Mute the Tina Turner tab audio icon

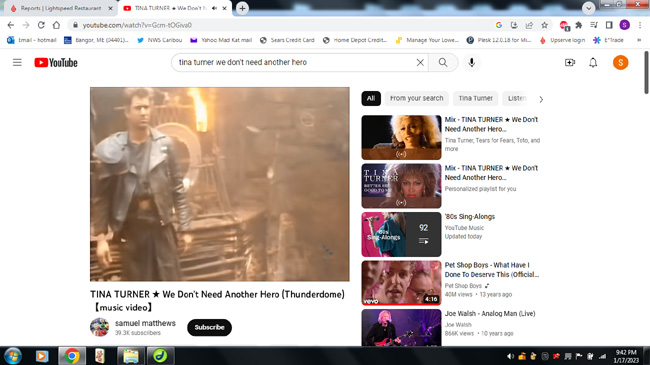point(214,8)
